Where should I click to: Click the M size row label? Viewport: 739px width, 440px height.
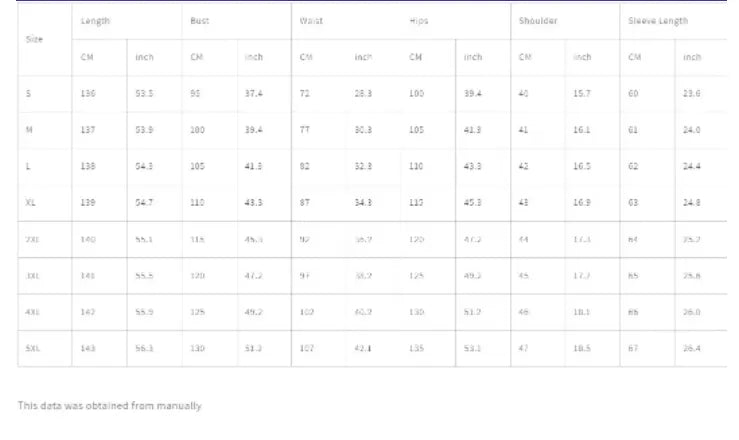coord(30,130)
